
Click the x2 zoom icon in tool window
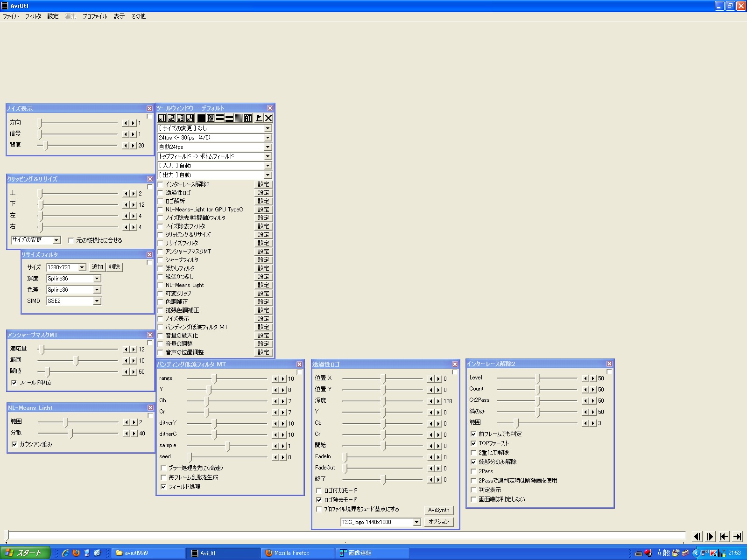(x=171, y=118)
